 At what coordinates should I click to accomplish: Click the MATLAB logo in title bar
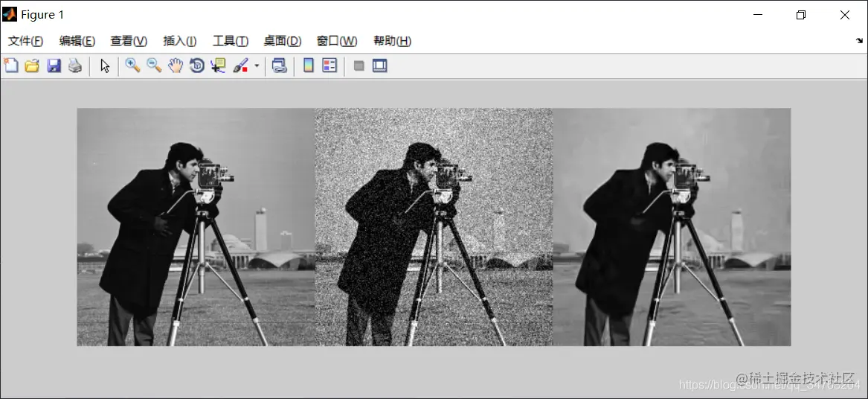(10, 14)
